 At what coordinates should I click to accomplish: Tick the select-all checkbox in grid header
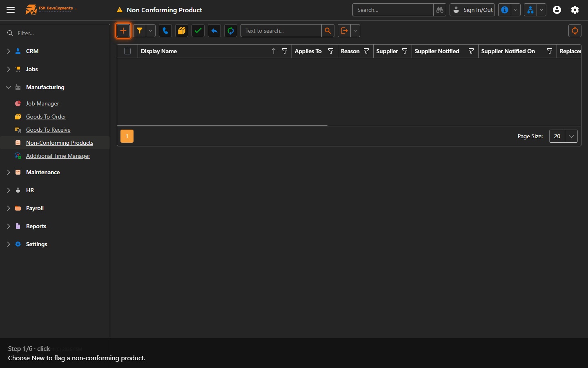click(x=127, y=51)
